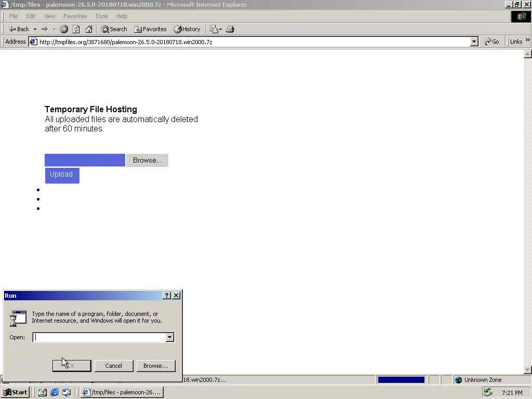Image resolution: width=532 pixels, height=399 pixels.
Task: Click Browse... in the Run dialog
Action: 156,366
